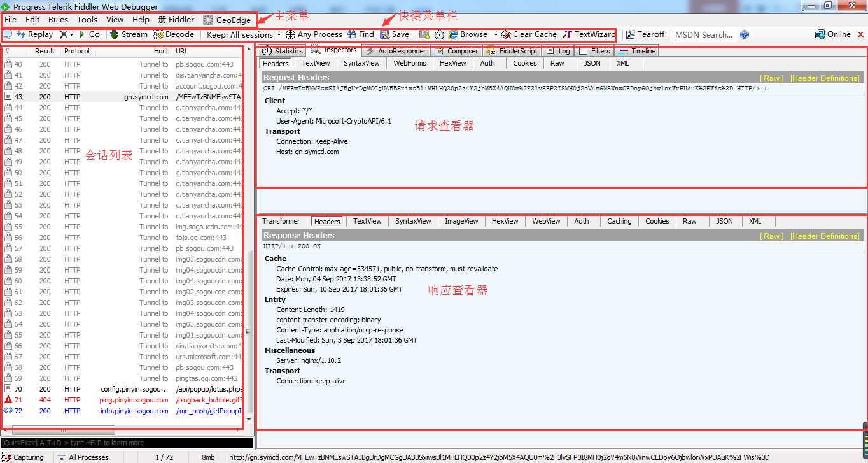Open the TextWizard tool
Image resolution: width=868 pixels, height=463 pixels.
coord(589,34)
